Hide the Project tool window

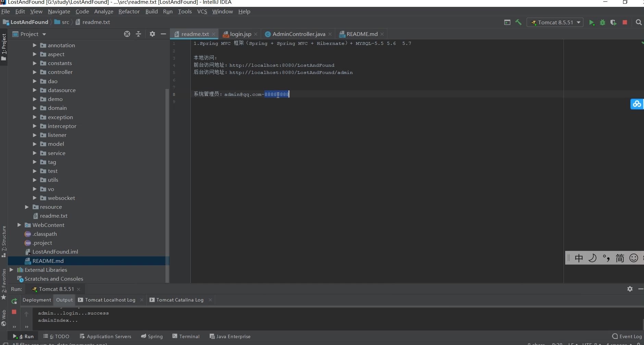[x=163, y=34]
